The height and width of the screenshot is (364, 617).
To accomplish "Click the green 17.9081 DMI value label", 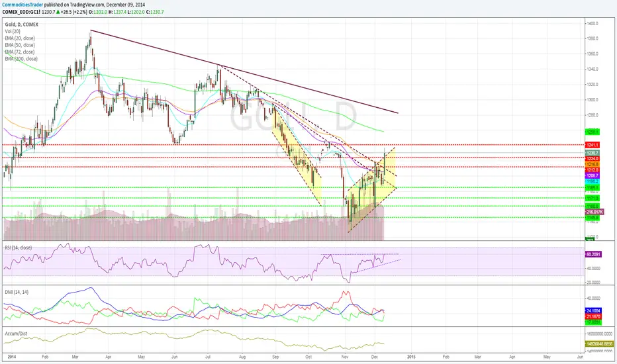I will (x=593, y=322).
